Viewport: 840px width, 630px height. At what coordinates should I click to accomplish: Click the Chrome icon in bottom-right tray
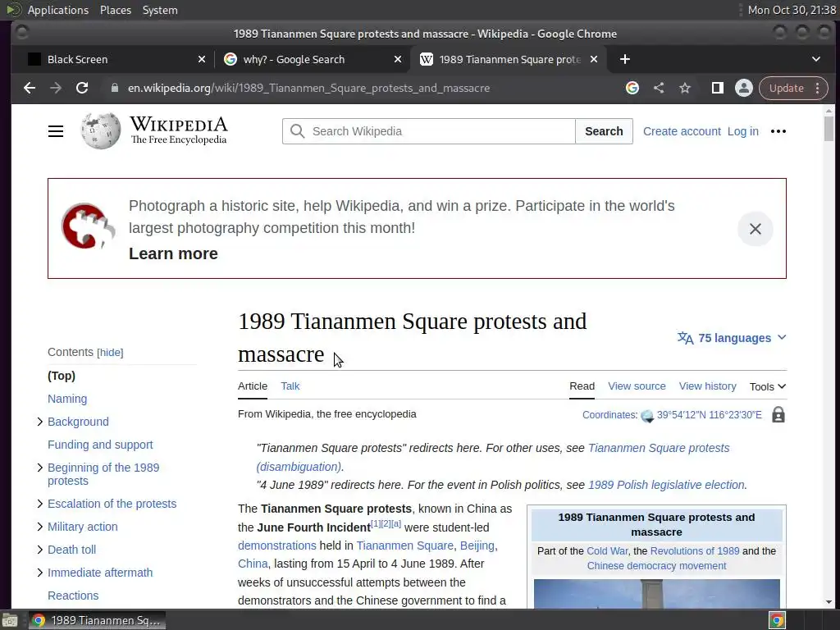[777, 620]
